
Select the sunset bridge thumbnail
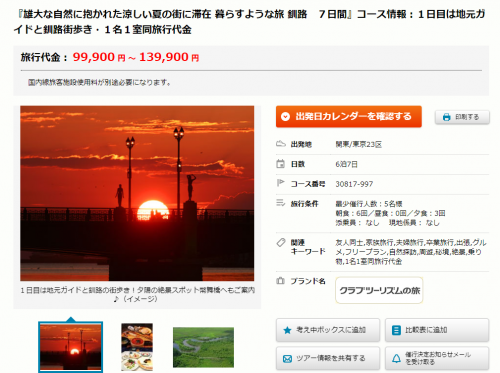click(x=70, y=347)
